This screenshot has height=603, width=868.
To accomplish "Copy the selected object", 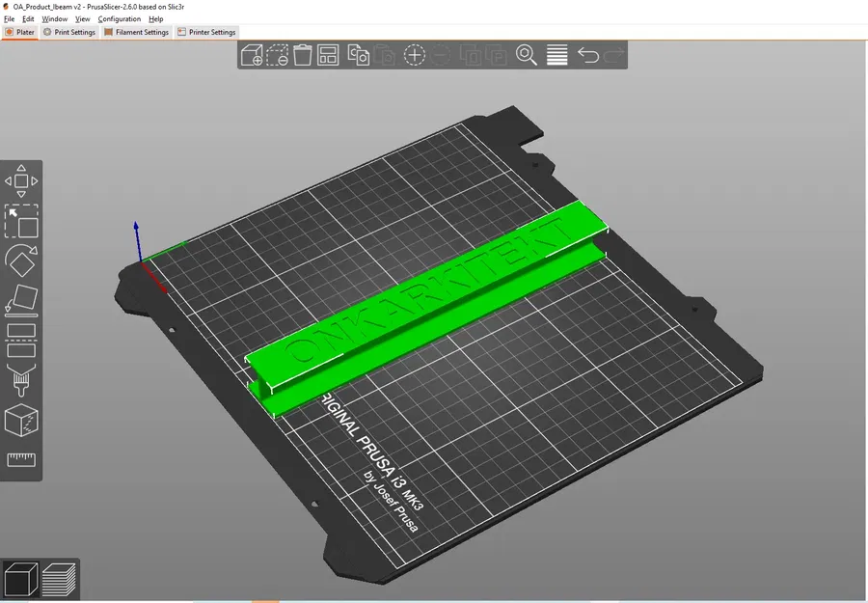I will click(358, 55).
